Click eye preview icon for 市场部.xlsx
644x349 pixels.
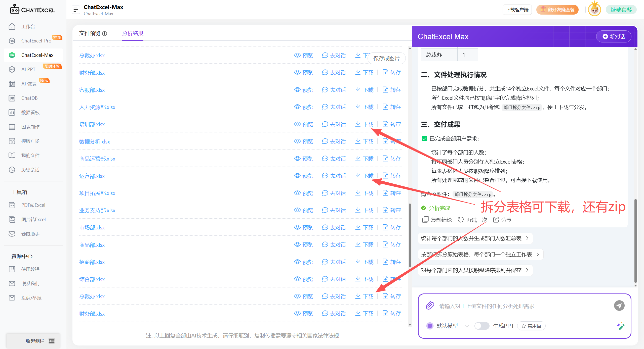(297, 227)
